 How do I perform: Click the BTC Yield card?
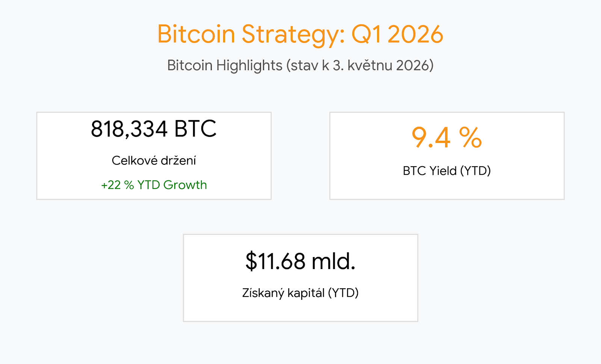coord(447,156)
